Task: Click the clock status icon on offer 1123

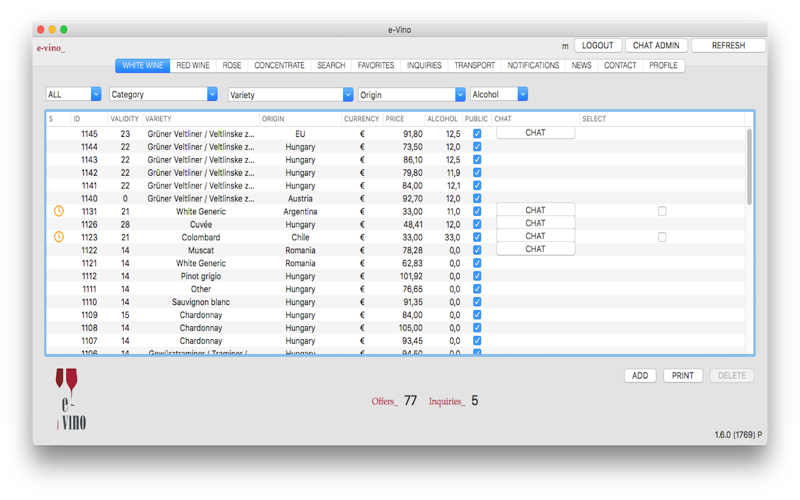Action: pyautogui.click(x=59, y=237)
